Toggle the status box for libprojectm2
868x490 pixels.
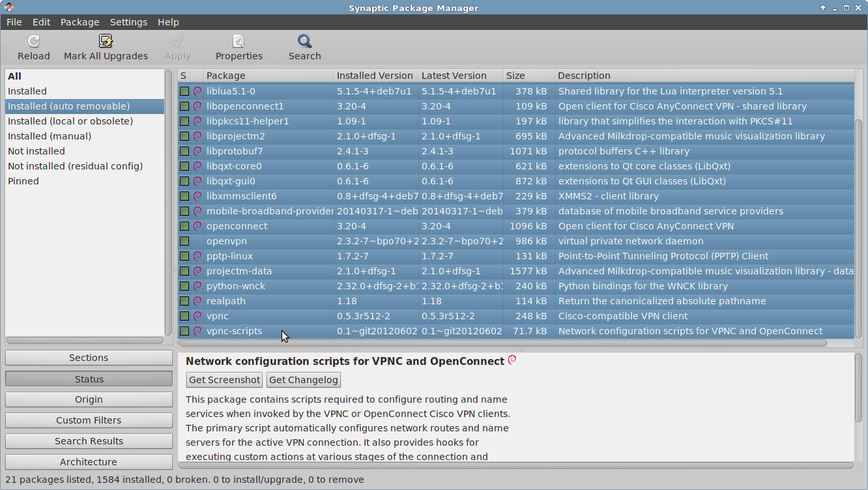click(x=184, y=136)
